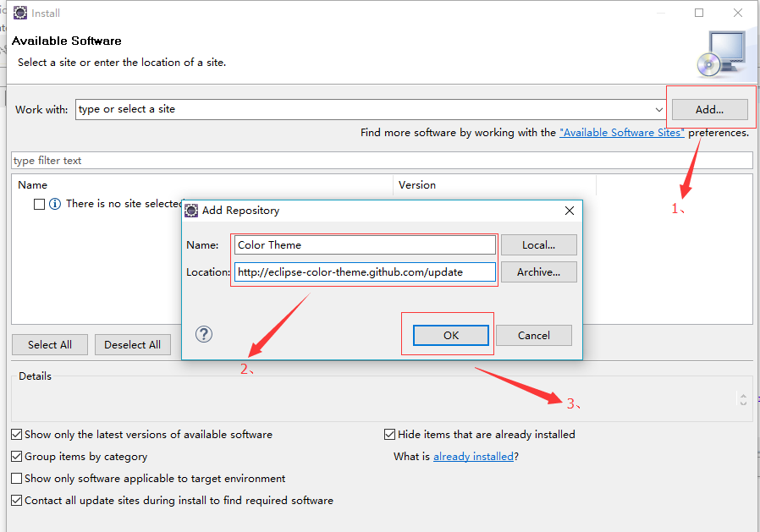Image resolution: width=760 pixels, height=532 pixels.
Task: Click the Select All button
Action: [x=50, y=345]
